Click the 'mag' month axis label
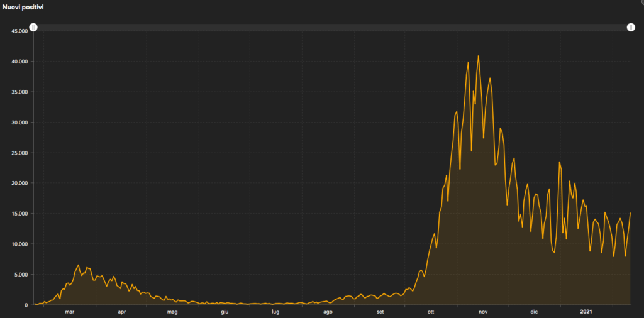Viewport: 644px width, 318px height. (x=172, y=312)
